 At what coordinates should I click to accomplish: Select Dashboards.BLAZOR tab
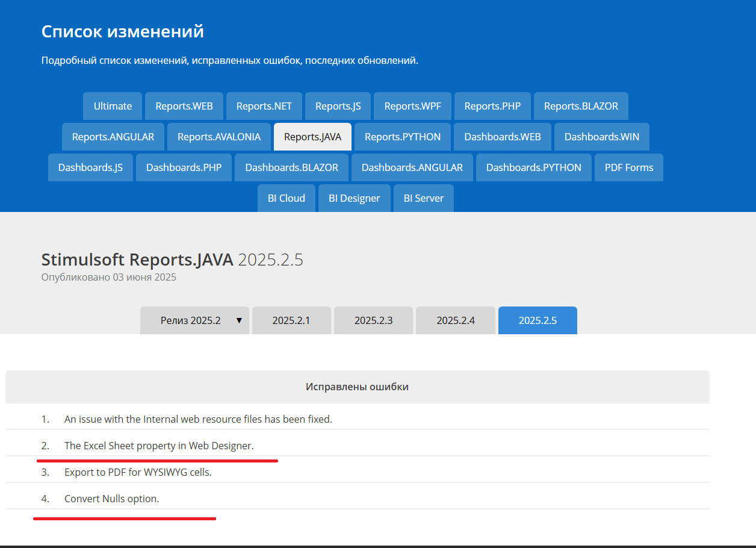(292, 167)
